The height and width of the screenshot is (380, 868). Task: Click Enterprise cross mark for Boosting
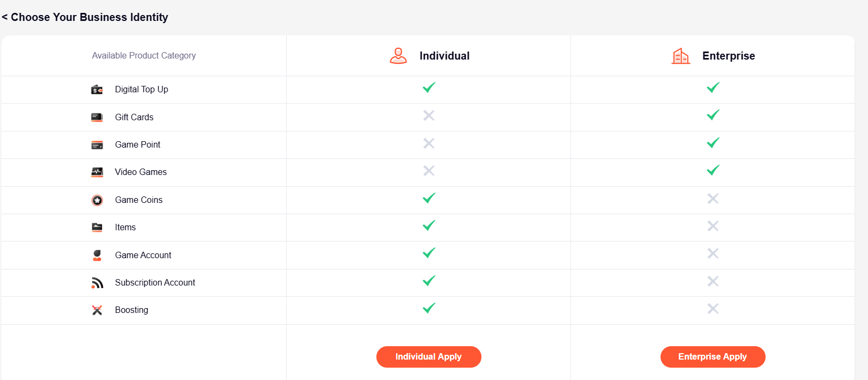(x=713, y=309)
